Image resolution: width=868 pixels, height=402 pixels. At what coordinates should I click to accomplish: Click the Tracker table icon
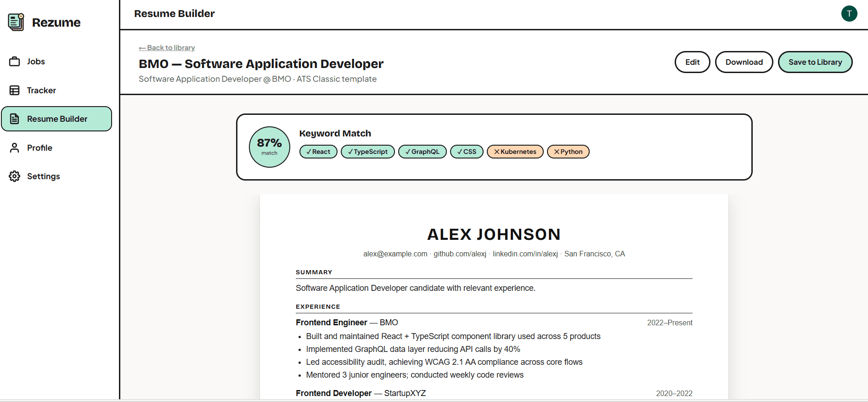[x=15, y=91]
